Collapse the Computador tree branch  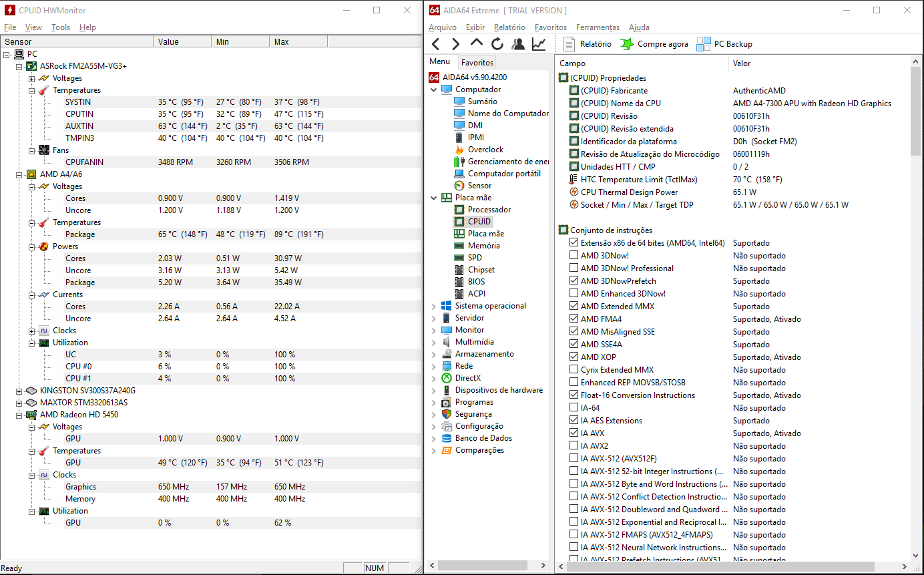point(434,89)
